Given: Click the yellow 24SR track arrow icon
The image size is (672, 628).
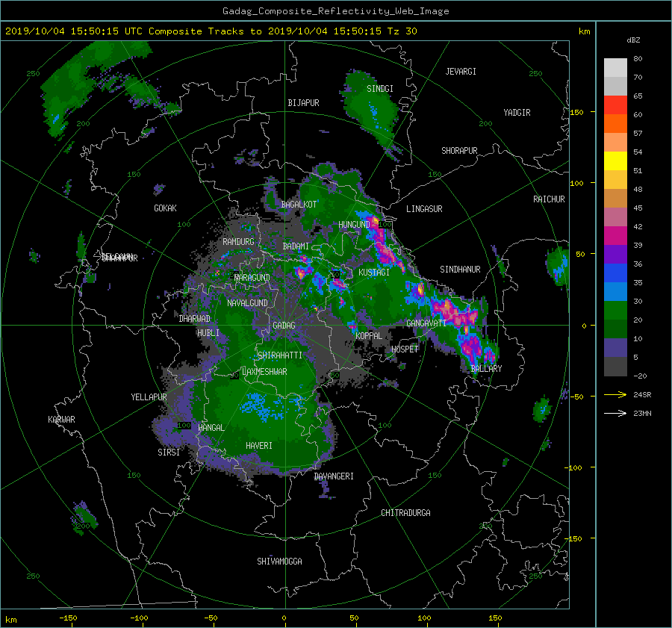Looking at the screenshot, I should 615,394.
